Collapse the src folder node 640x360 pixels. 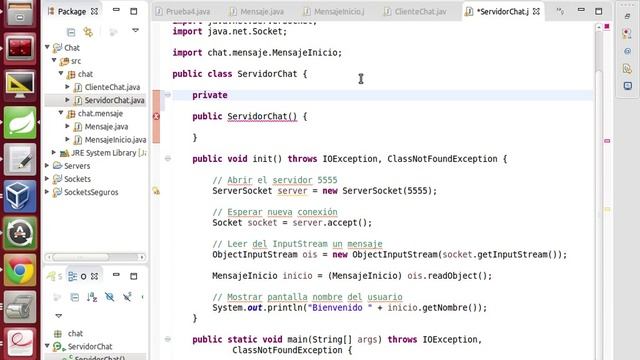click(x=54, y=60)
